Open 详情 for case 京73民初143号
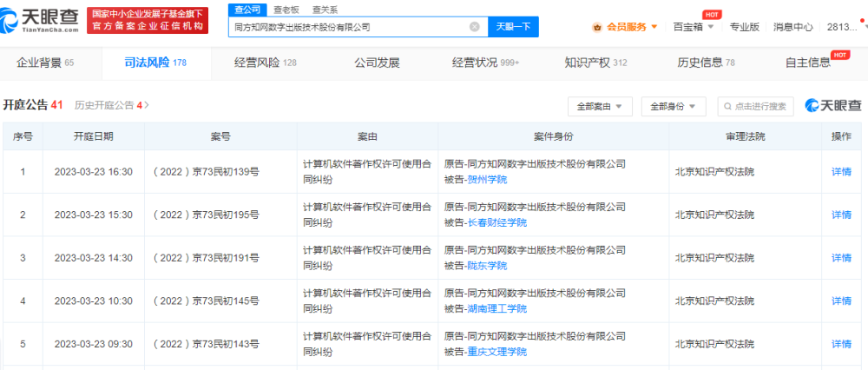 [x=841, y=345]
